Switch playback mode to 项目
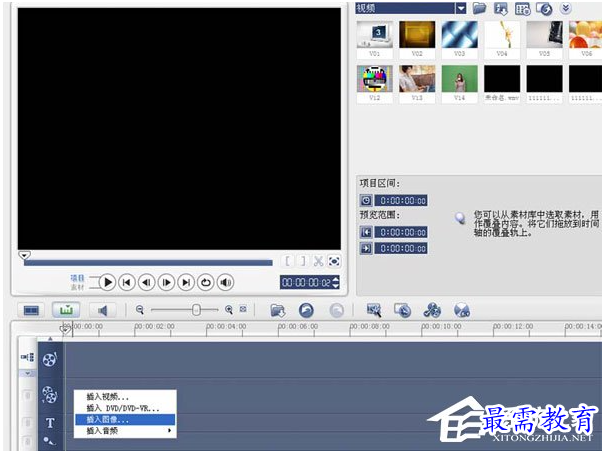Image resolution: width=604 pixels, height=451 pixels. click(x=77, y=278)
